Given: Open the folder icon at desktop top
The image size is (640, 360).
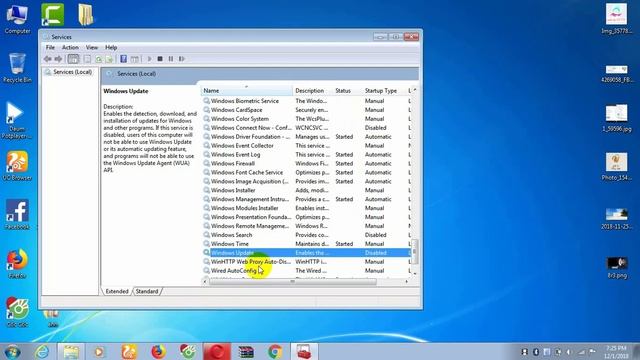Looking at the screenshot, I should 86,14.
